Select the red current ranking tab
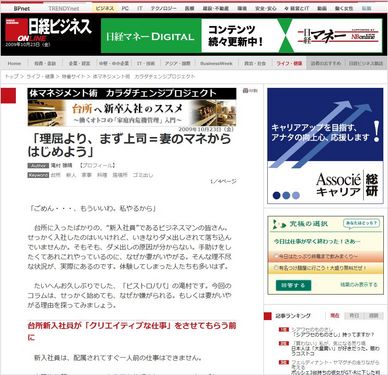 click(x=334, y=316)
